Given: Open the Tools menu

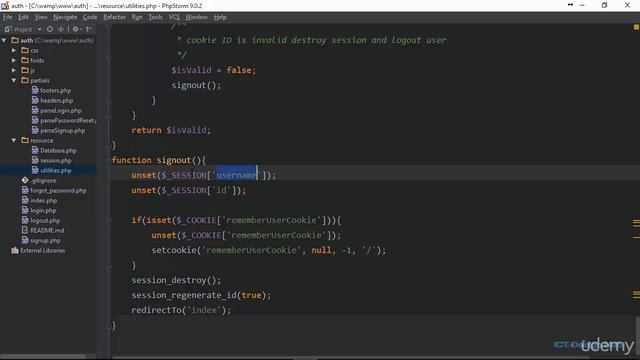Looking at the screenshot, I should coord(155,17).
